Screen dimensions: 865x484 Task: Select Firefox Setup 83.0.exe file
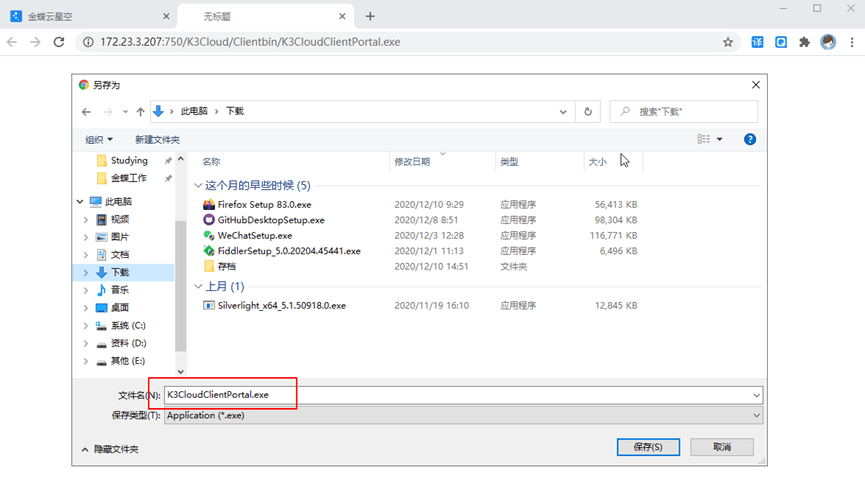click(x=260, y=204)
